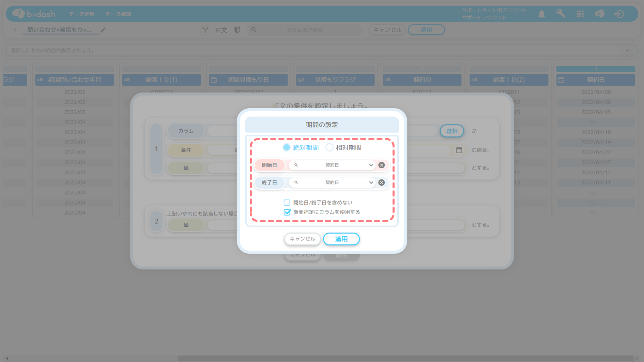Click the 2022/04/11 cell in 契約日 column

point(596,183)
